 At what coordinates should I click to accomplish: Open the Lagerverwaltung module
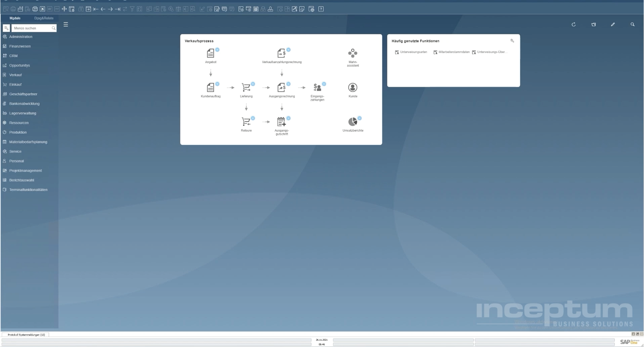point(22,113)
